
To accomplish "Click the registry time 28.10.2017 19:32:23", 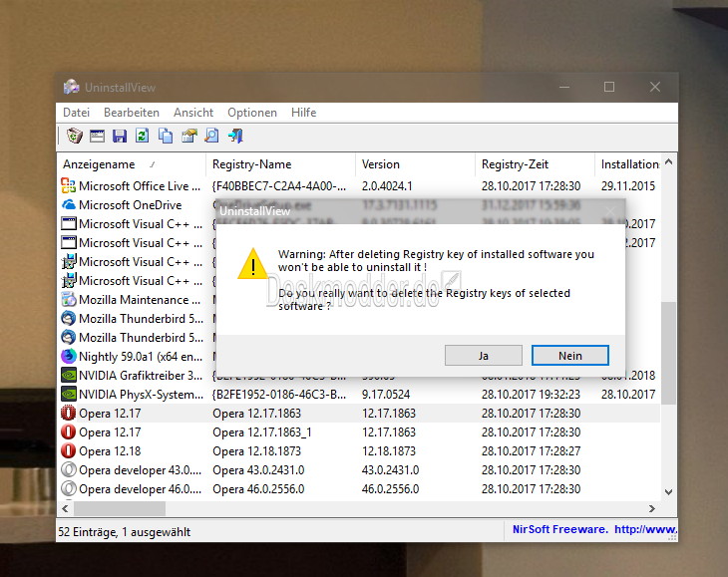I will pyautogui.click(x=531, y=395).
